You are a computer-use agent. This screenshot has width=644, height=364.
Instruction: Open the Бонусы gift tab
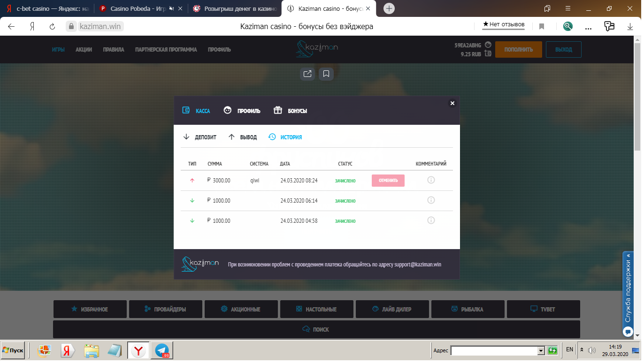(290, 111)
